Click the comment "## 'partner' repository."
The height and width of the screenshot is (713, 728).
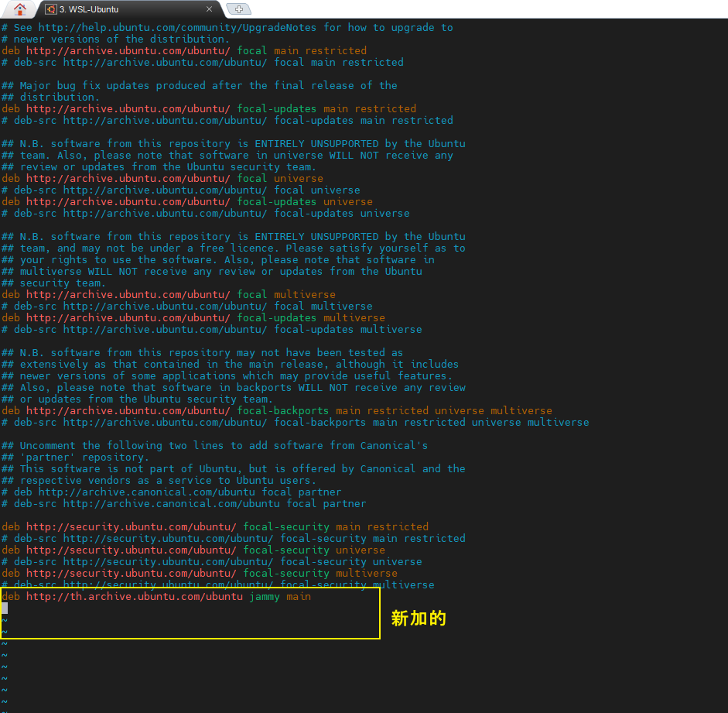click(x=76, y=457)
